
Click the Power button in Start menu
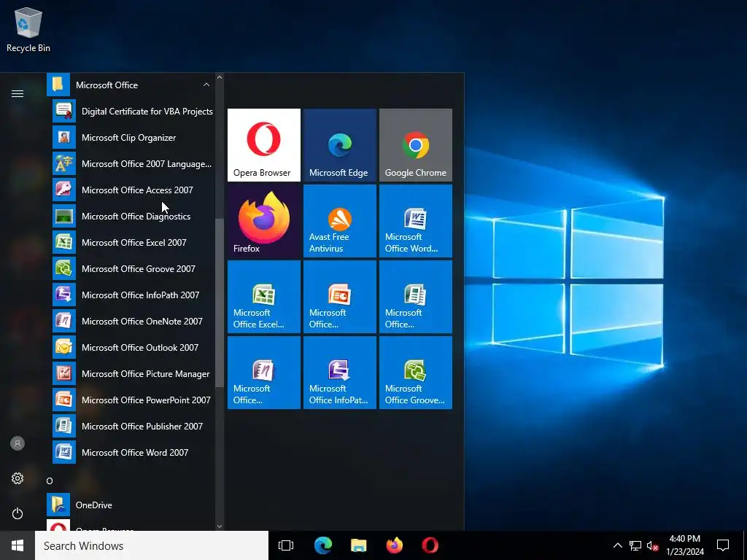[x=18, y=513]
